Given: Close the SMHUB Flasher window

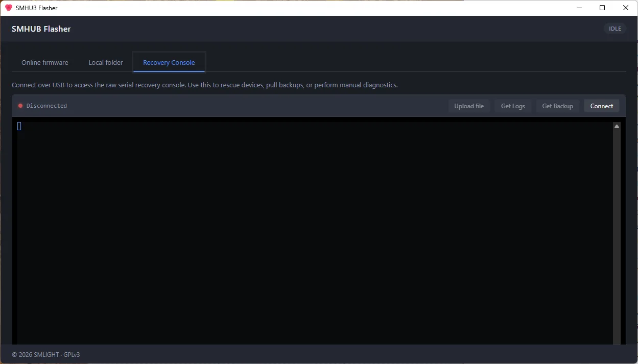Looking at the screenshot, I should click(626, 8).
